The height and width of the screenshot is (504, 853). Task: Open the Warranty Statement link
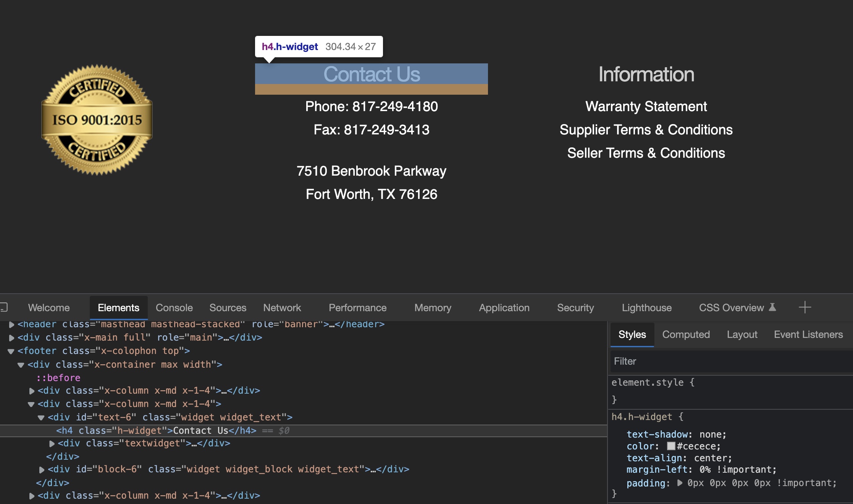click(x=646, y=107)
